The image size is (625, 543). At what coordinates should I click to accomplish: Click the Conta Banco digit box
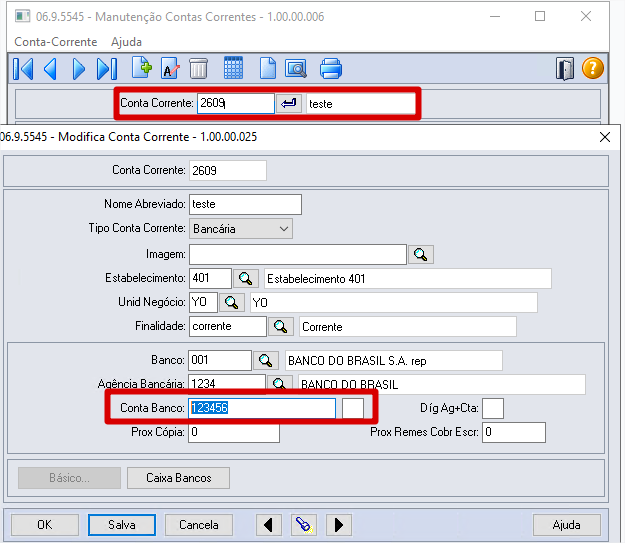click(x=353, y=408)
